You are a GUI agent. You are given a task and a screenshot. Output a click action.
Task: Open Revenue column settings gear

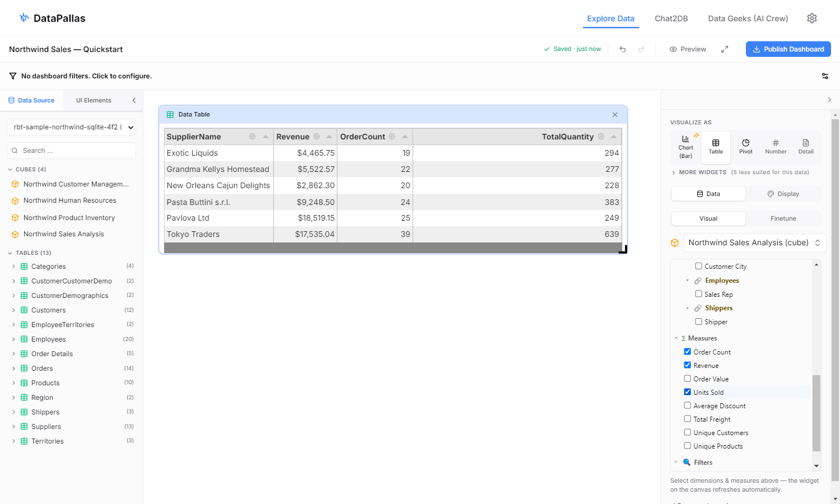(316, 137)
